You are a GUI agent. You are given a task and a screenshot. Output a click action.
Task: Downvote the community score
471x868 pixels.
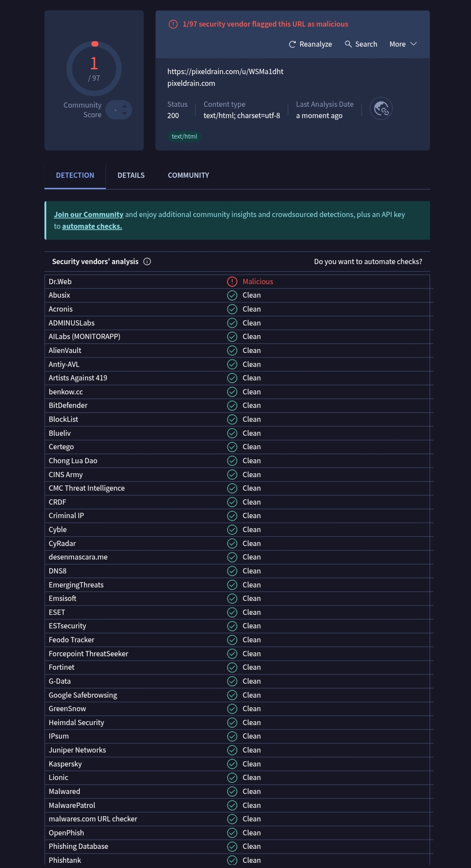tap(124, 114)
